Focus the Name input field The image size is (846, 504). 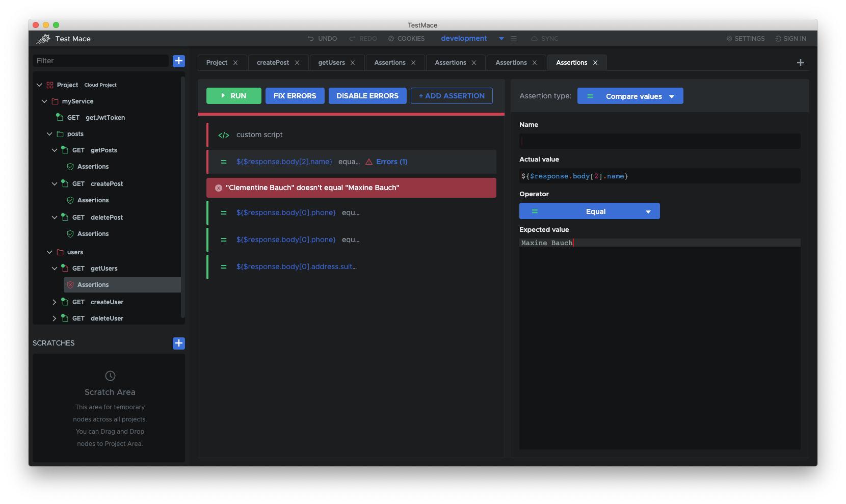point(660,141)
